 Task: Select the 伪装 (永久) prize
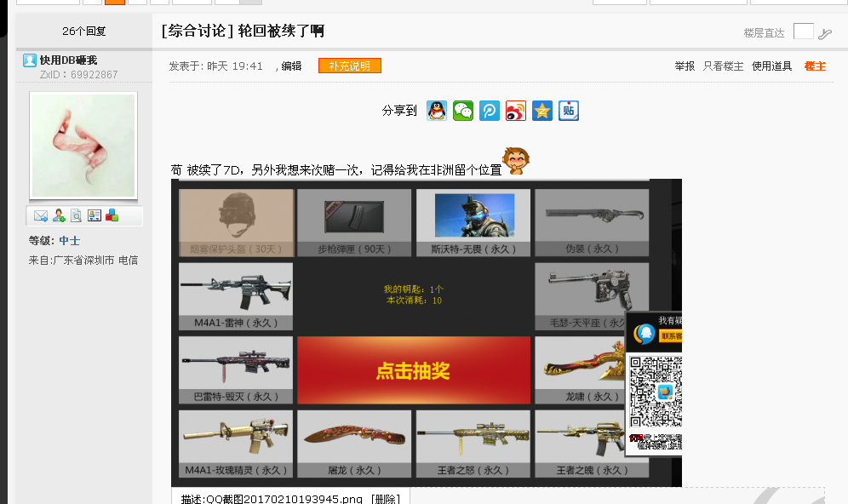[592, 223]
